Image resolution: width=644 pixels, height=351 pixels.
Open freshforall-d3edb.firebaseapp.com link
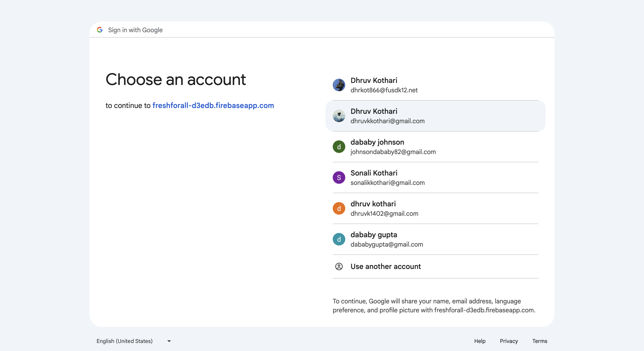click(x=213, y=106)
